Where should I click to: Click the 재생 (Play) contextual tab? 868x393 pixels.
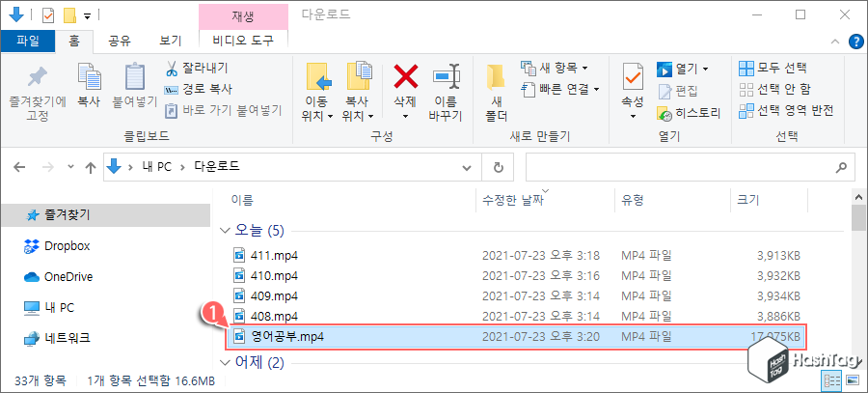244,16
